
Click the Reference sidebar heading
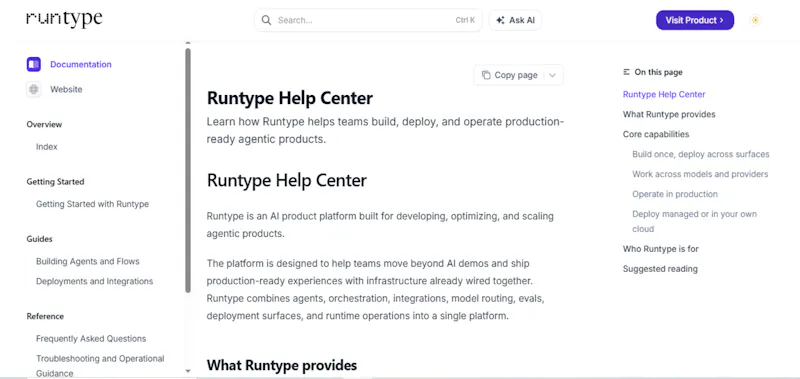pos(45,316)
